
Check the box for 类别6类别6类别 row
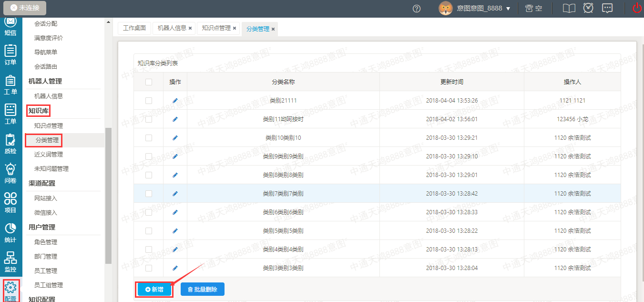tap(149, 212)
